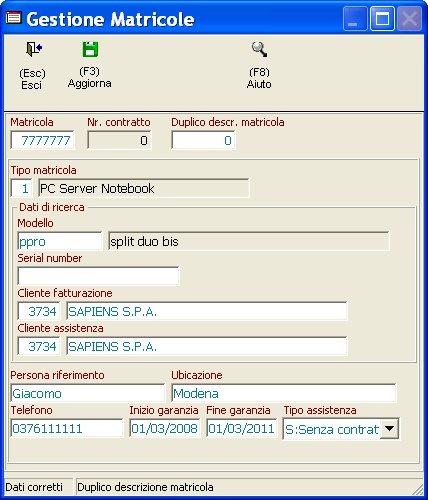Expand the Tipo assistenza dropdown arrow
Screen dimensions: 428x500
[x=389, y=429]
